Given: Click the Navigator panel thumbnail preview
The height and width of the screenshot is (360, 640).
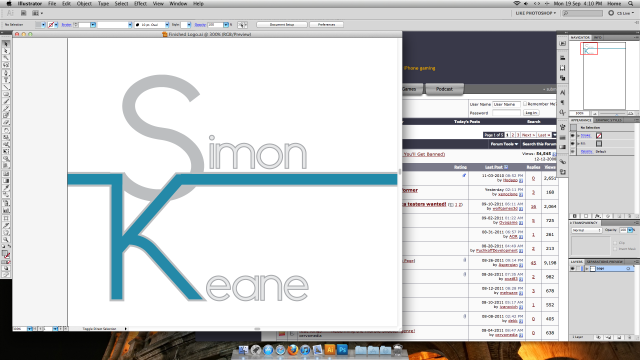Looking at the screenshot, I should [x=604, y=76].
